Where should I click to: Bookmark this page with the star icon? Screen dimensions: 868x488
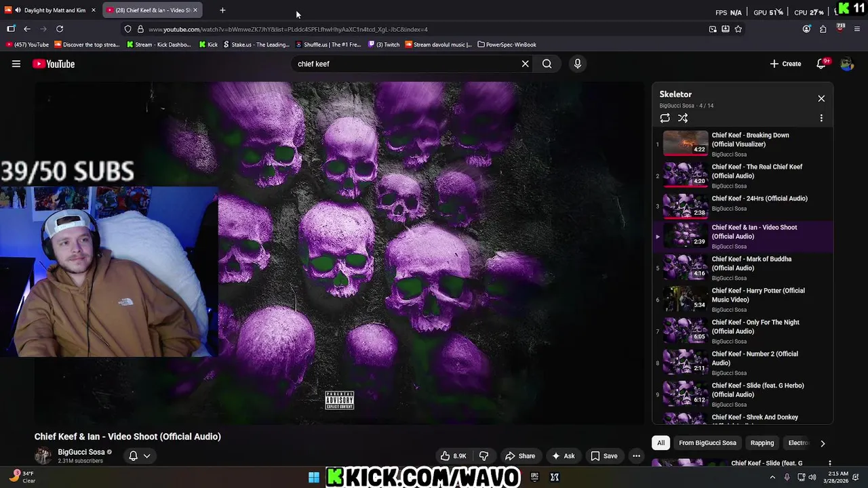click(x=738, y=29)
